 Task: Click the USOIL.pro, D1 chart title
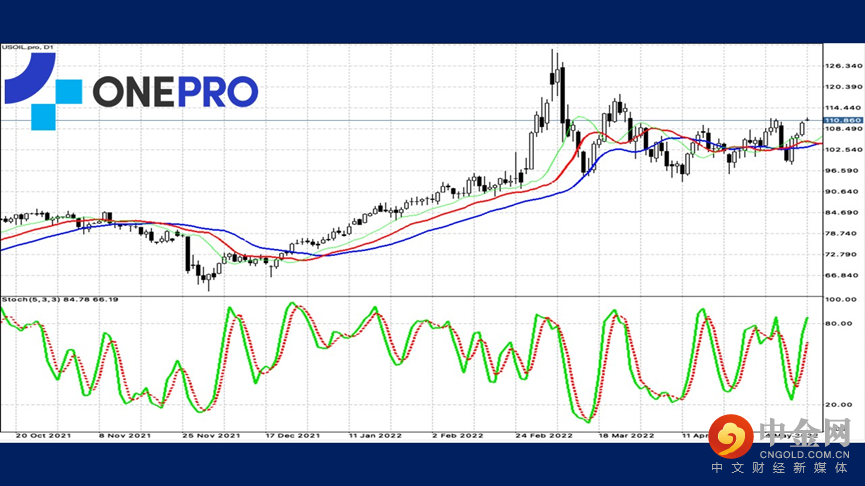click(28, 47)
